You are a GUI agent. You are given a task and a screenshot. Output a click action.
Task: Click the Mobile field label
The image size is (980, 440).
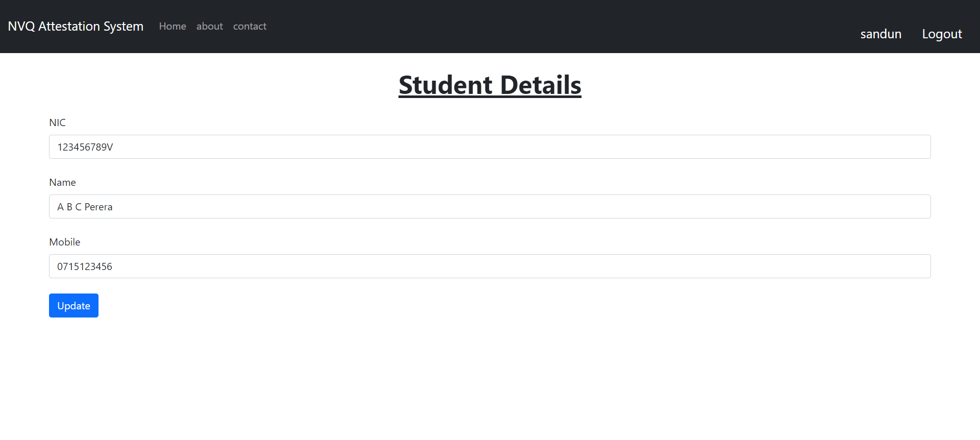(64, 242)
